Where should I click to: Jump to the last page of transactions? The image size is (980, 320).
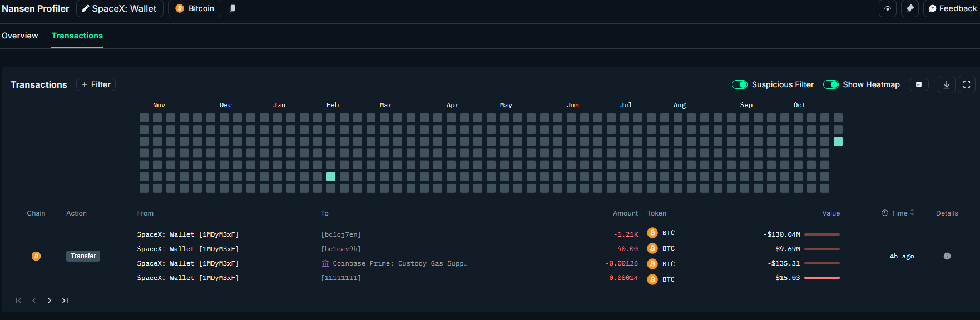(x=65, y=301)
